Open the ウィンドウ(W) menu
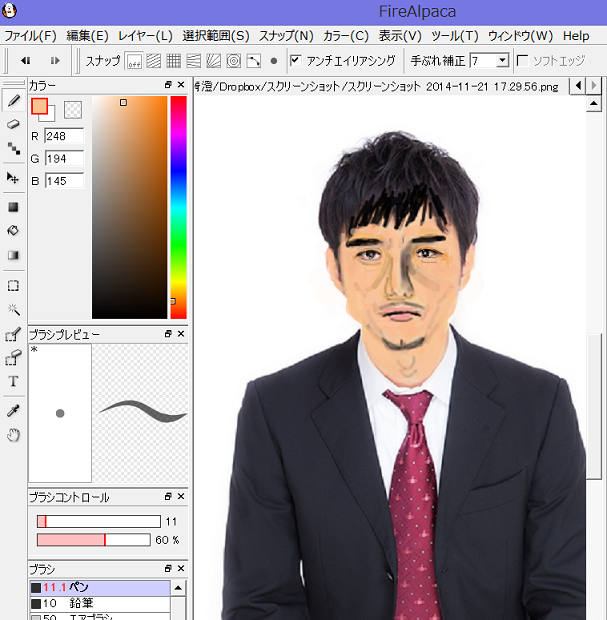This screenshot has height=620, width=607. coord(520,36)
